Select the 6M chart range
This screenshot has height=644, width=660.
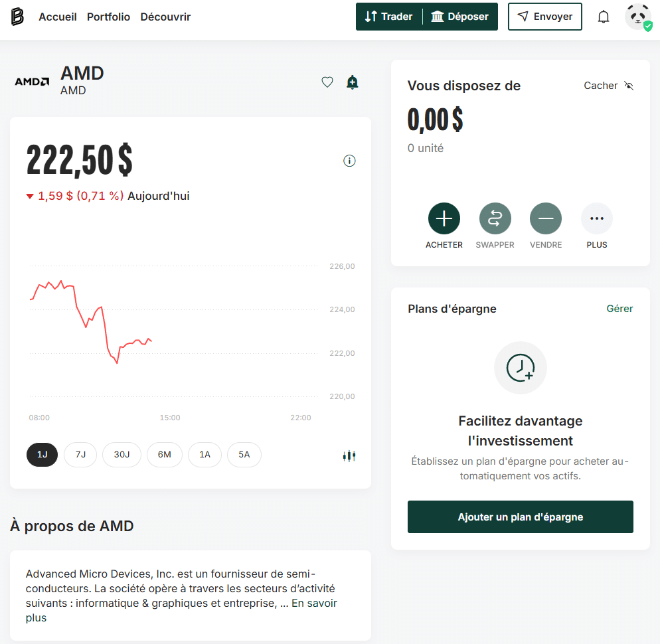tap(164, 455)
